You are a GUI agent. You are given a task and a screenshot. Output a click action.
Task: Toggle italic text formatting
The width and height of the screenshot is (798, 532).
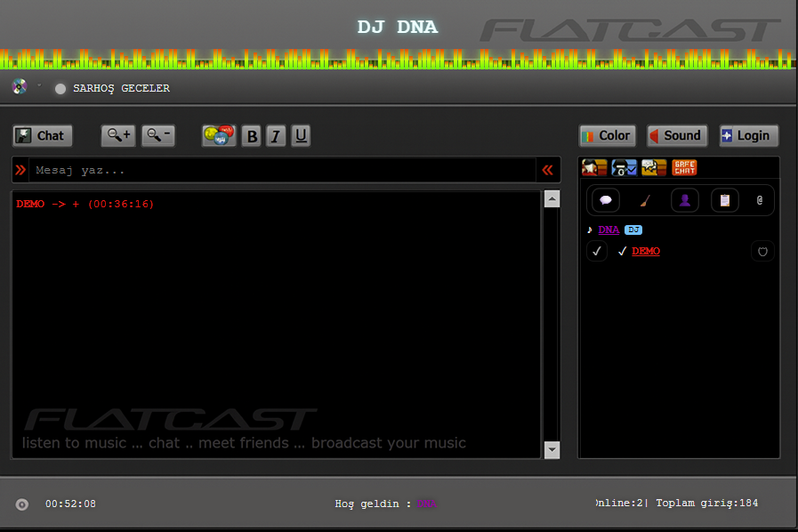point(276,136)
